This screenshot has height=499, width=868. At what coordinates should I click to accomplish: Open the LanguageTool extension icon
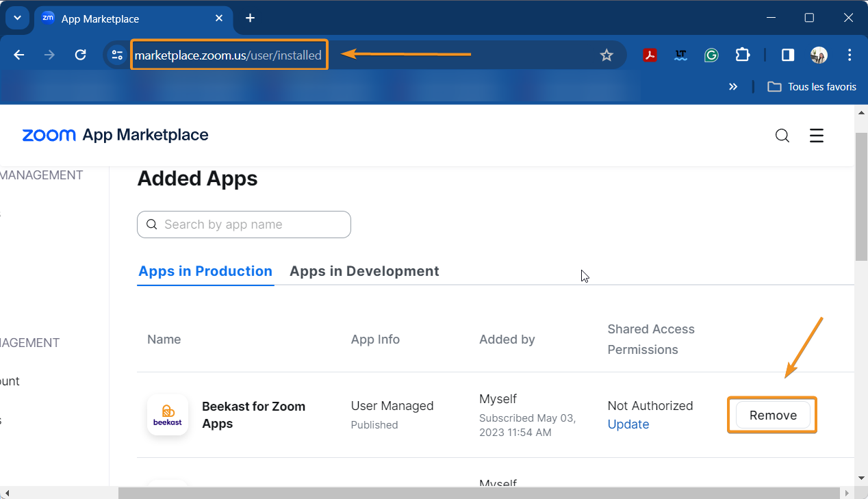coord(680,55)
